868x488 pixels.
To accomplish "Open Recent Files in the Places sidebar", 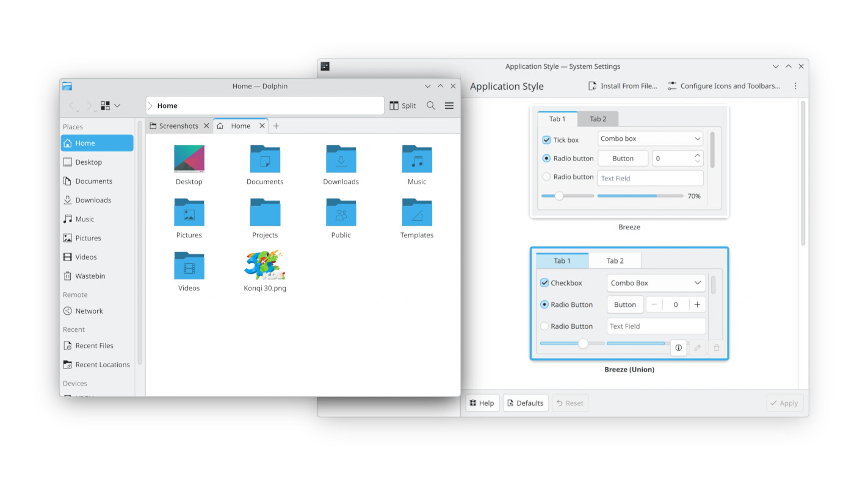I will (97, 345).
